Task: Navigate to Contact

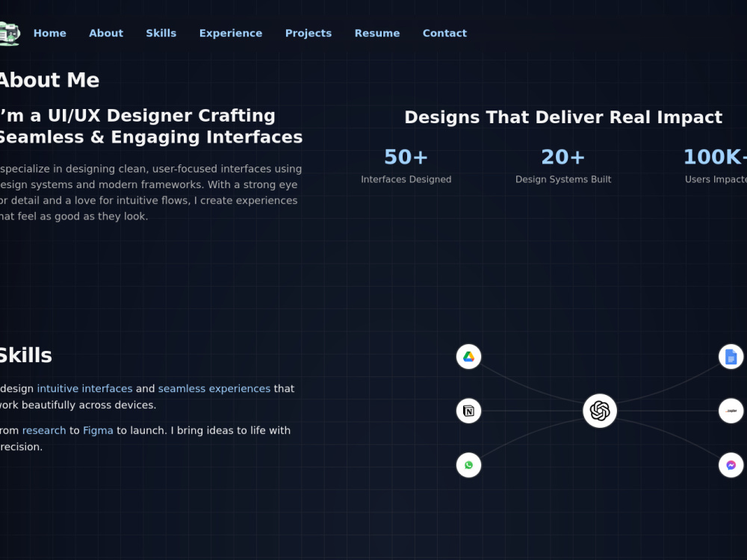Action: 444,34
